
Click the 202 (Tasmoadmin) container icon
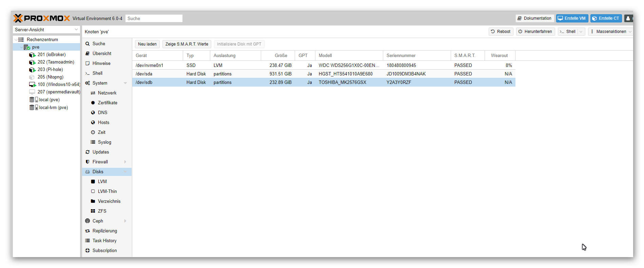point(32,62)
